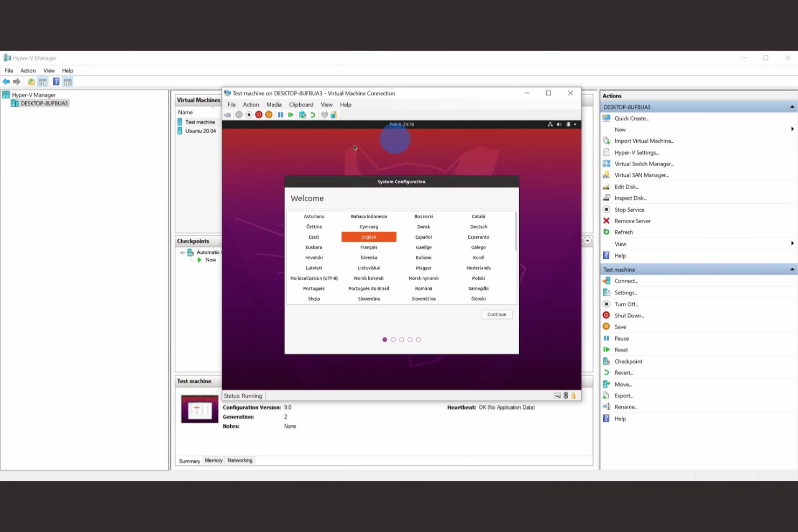Toggle the Show/Hide Console Tree icon
Screen dimensions: 798x532
43,82
